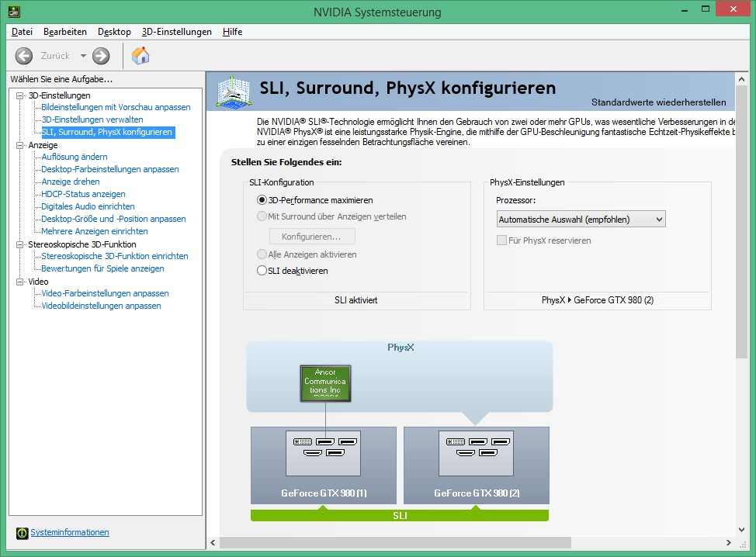The height and width of the screenshot is (557, 756).
Task: Open the back history dropdown arrow
Action: pos(83,56)
